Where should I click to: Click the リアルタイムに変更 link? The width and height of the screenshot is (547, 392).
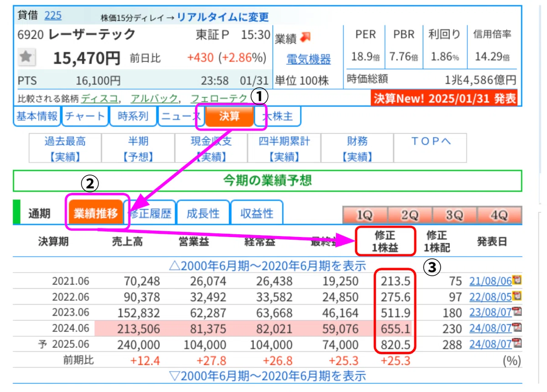222,17
